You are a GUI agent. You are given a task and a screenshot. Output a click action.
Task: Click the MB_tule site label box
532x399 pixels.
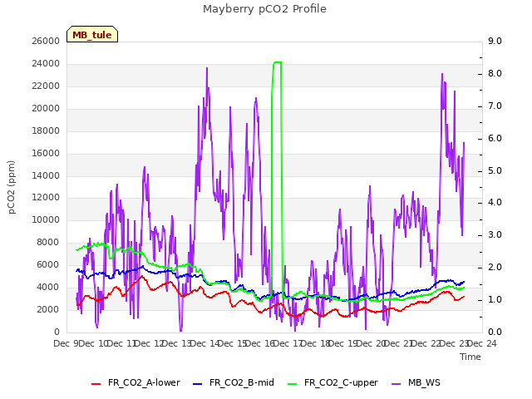click(x=92, y=34)
